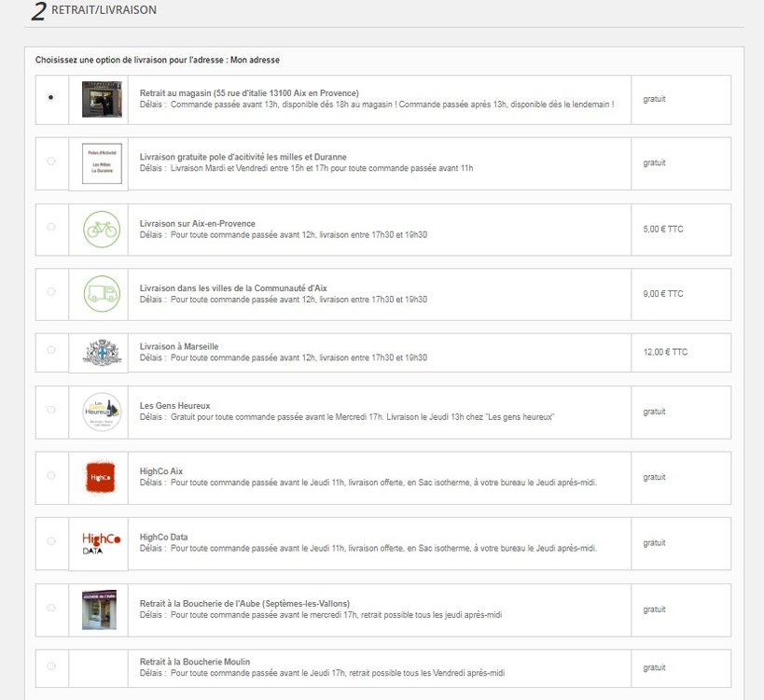Click the red HighCo Aix logo
The width and height of the screenshot is (764, 700).
tap(101, 477)
